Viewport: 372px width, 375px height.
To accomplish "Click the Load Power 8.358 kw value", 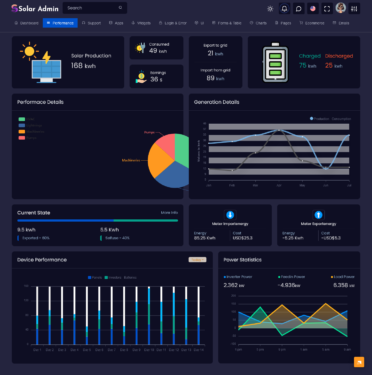I will [x=344, y=285].
